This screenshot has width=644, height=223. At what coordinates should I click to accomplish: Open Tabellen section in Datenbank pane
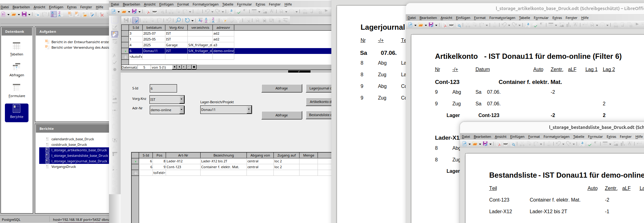17,49
